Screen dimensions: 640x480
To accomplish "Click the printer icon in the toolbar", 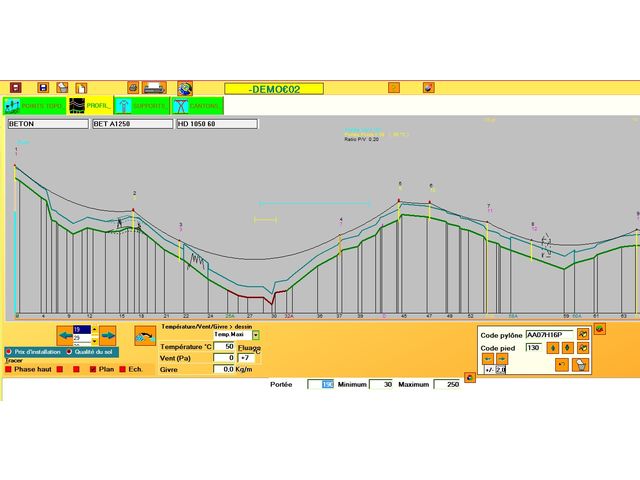I will [x=154, y=88].
